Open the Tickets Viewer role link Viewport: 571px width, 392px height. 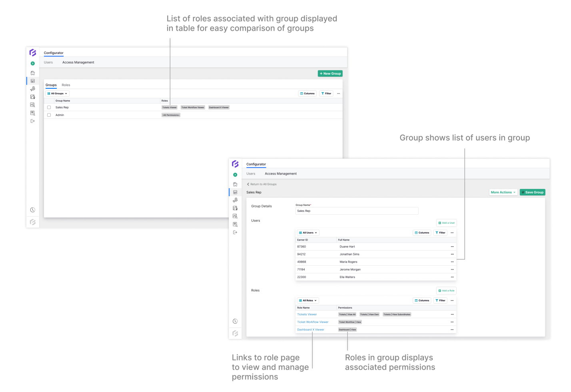307,314
